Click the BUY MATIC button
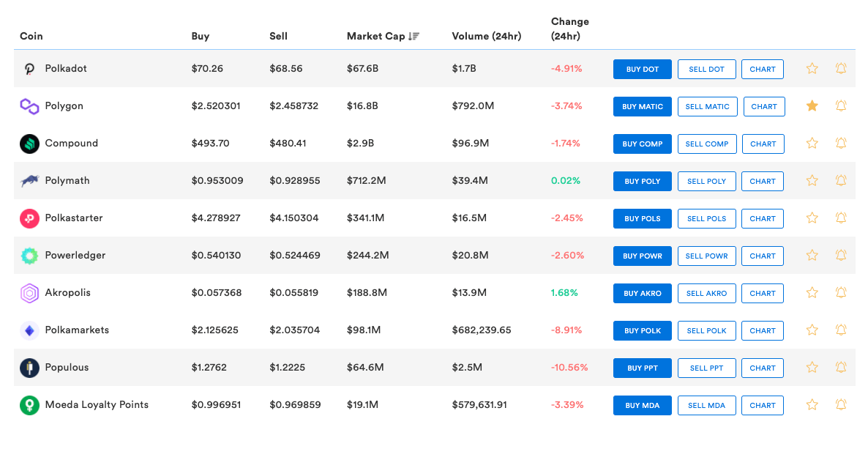Image resolution: width=868 pixels, height=449 pixels. (x=642, y=106)
